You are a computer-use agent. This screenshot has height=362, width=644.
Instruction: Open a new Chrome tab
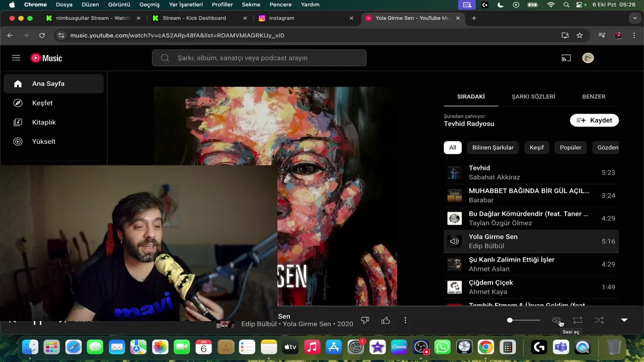click(x=474, y=18)
